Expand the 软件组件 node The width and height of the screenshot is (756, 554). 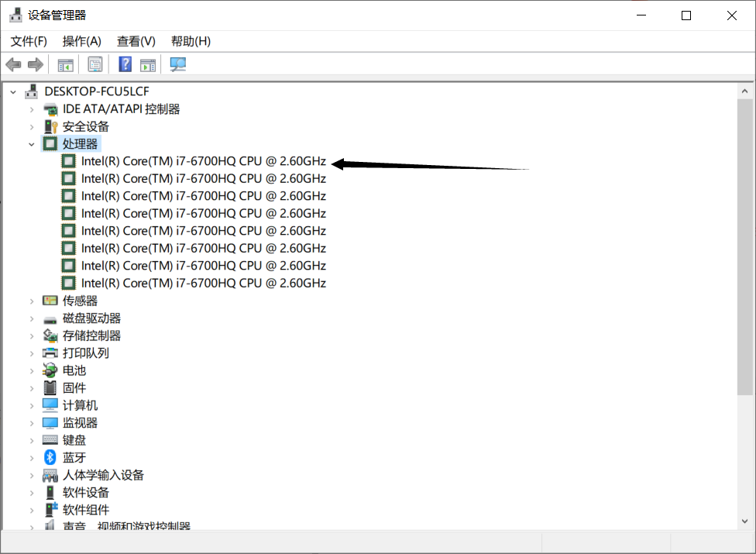point(32,510)
